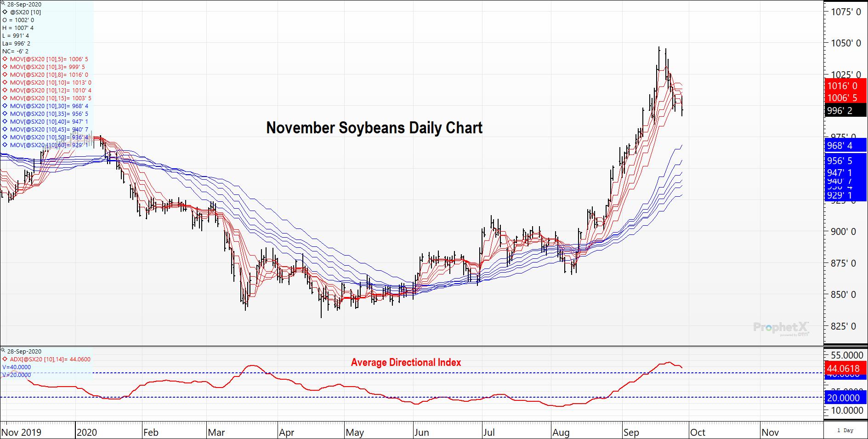Click the Apr time axis label
The height and width of the screenshot is (439, 868).
coord(287,433)
